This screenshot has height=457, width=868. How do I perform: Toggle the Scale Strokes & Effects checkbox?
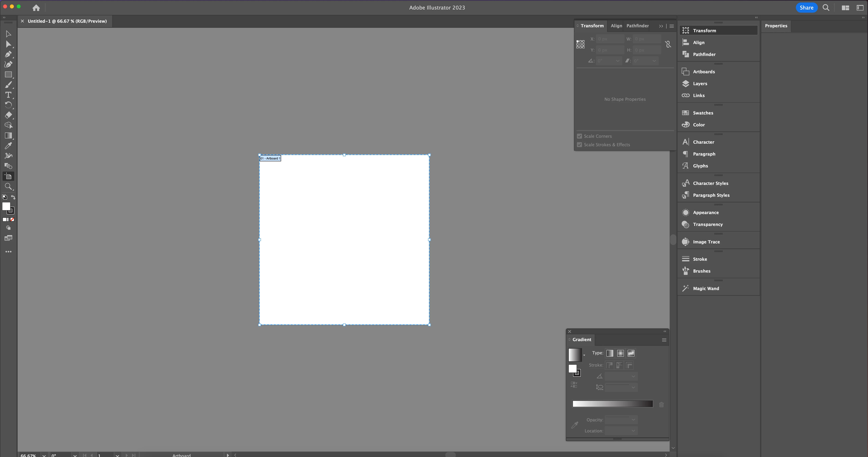[580, 145]
